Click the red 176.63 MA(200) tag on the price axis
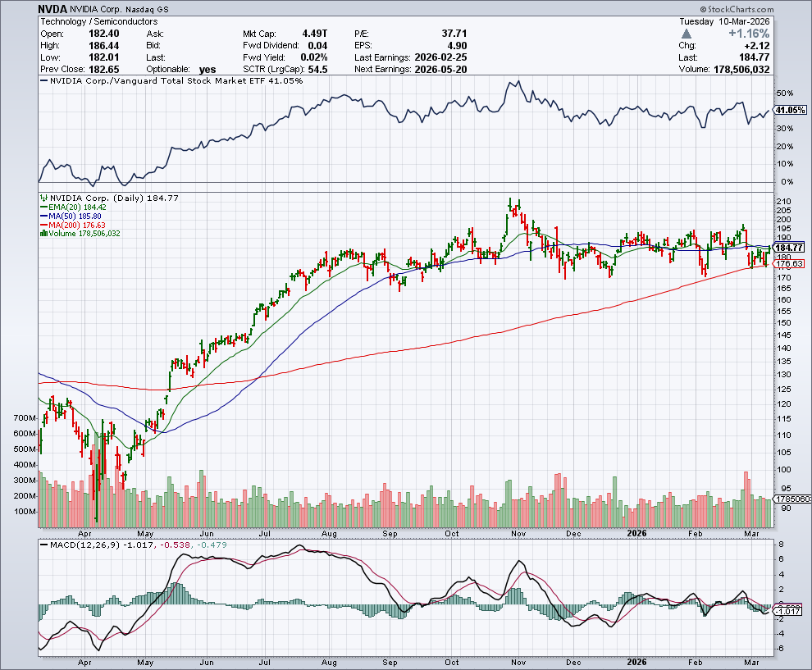 tap(789, 263)
